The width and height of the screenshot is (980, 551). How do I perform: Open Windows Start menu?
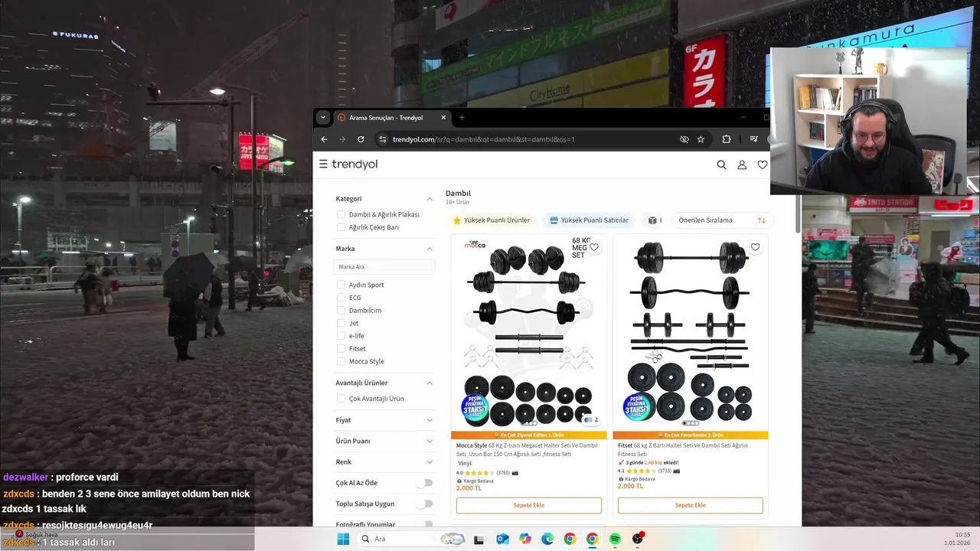point(343,539)
